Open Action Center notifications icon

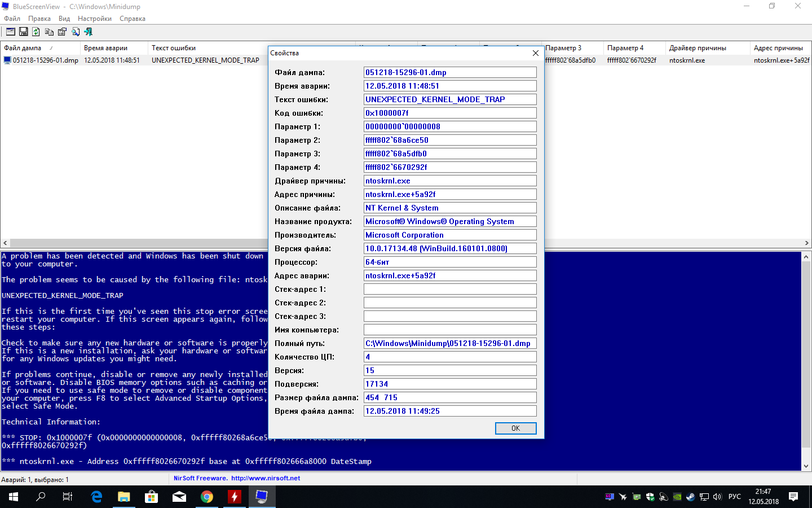pos(793,497)
